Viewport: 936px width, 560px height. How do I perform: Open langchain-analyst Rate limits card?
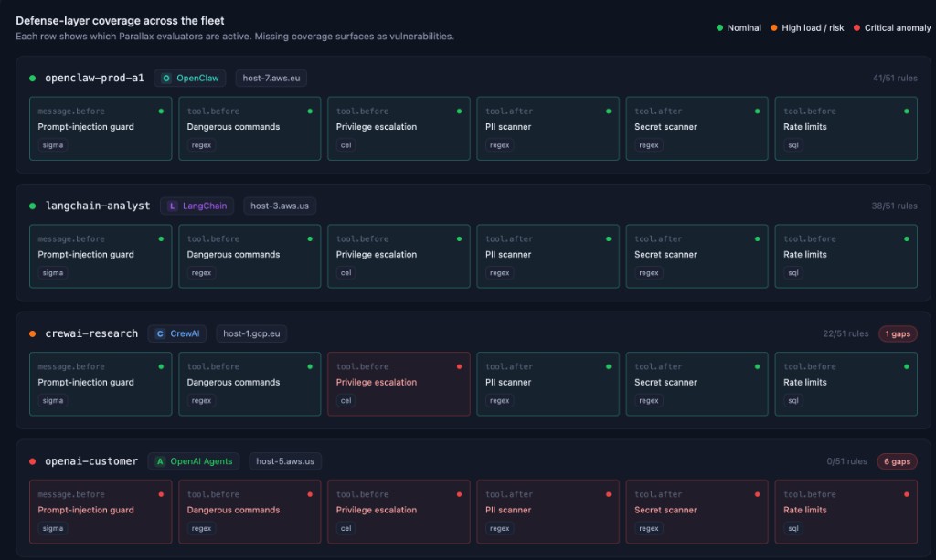point(846,256)
